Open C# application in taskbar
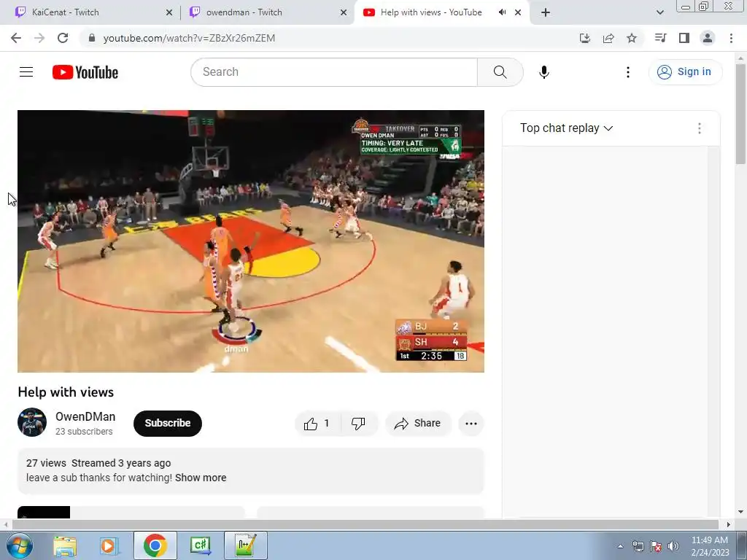Screen dimensions: 747x560 [x=201, y=545]
